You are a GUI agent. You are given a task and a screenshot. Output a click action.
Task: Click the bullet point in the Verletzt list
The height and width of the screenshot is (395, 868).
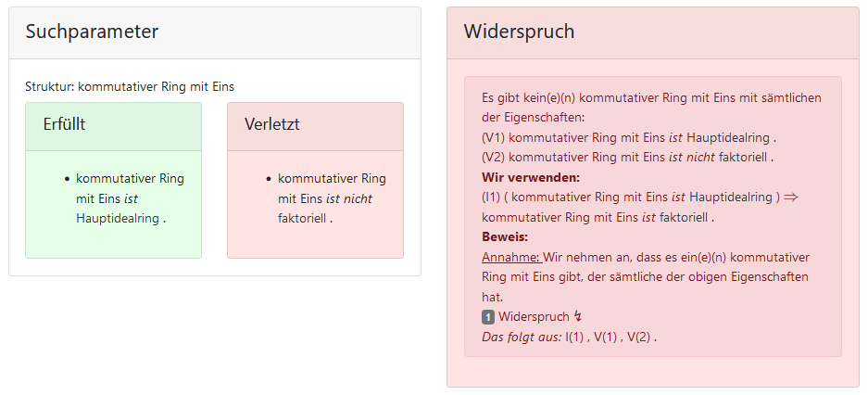click(x=270, y=179)
